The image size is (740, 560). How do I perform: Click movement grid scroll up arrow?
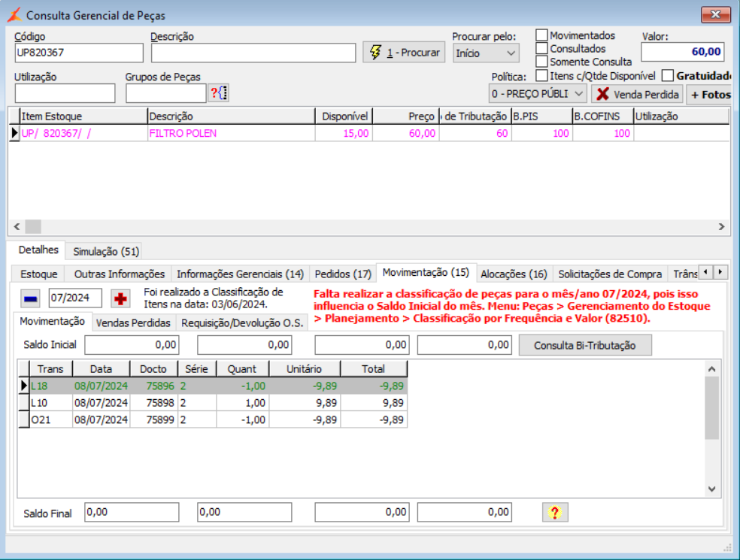point(711,369)
